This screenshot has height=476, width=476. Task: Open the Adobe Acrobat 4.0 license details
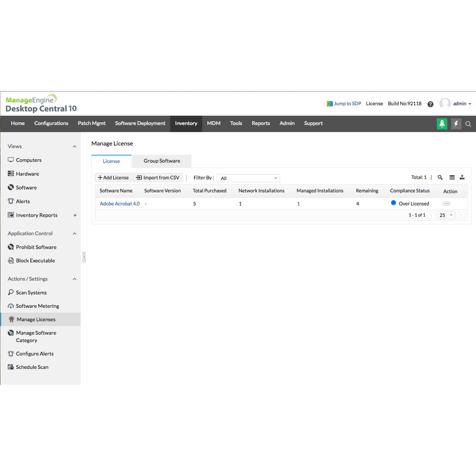coord(119,203)
